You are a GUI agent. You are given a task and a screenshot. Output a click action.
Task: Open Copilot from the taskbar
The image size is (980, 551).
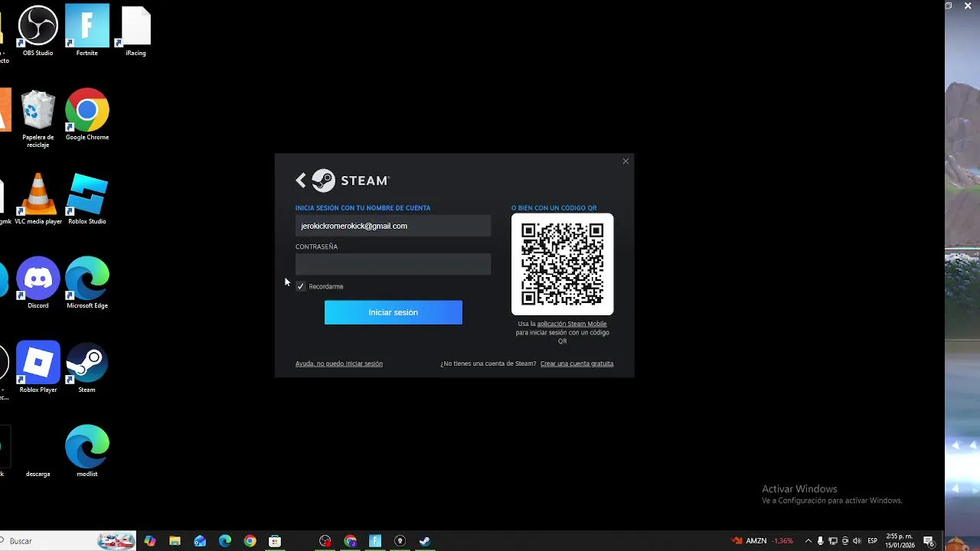point(149,541)
